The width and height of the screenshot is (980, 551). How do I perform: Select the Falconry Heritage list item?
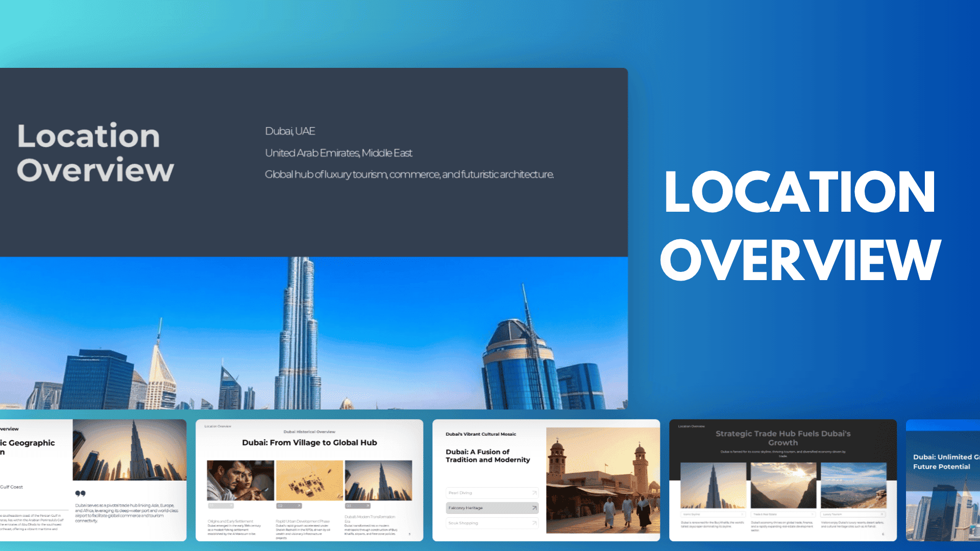[x=492, y=508]
